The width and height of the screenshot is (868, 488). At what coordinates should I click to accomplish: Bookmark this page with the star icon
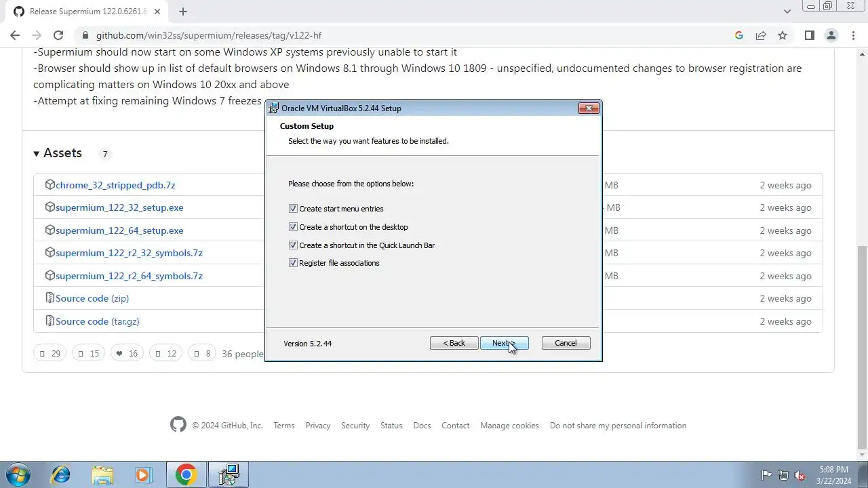point(783,35)
